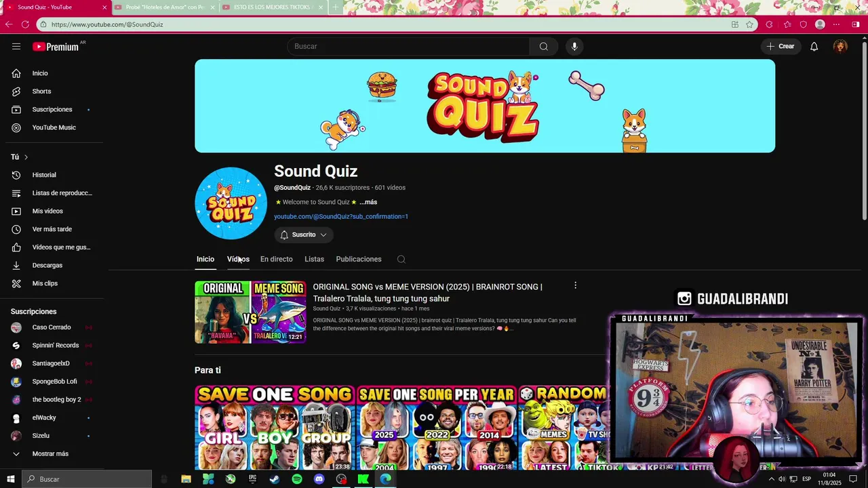Open the account avatar menu
This screenshot has height=488, width=868.
(x=840, y=46)
